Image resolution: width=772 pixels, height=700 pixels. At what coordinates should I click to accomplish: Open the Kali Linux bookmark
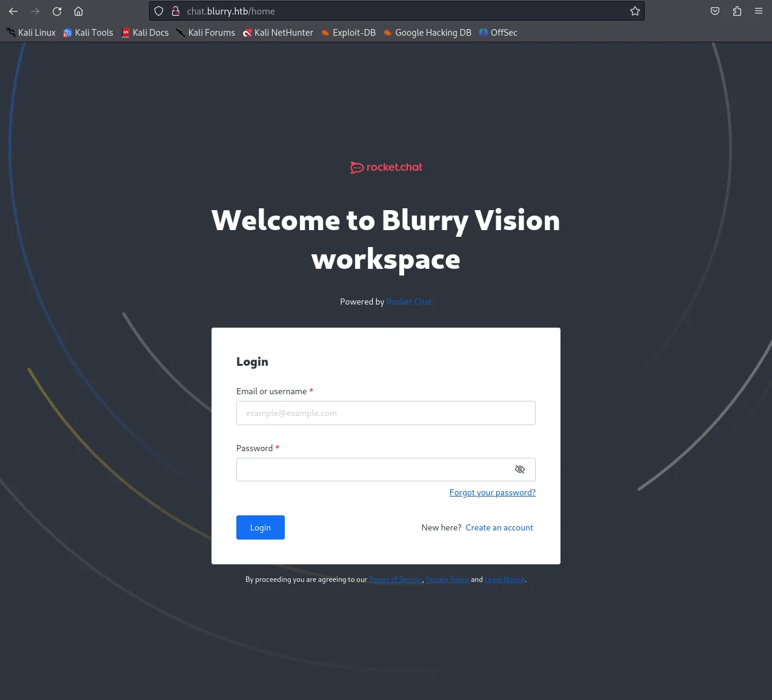[x=31, y=33]
